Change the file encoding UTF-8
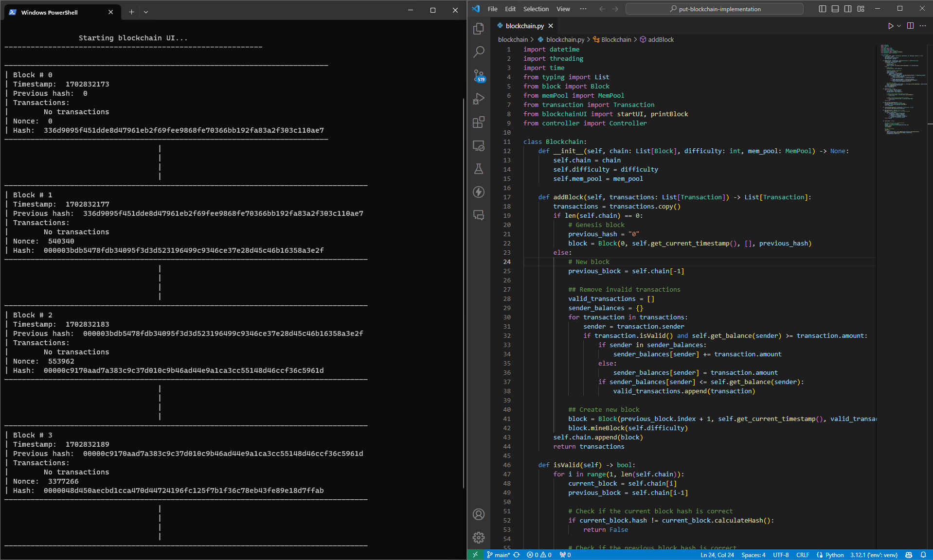Screen dimensions: 933x560 pos(781,555)
